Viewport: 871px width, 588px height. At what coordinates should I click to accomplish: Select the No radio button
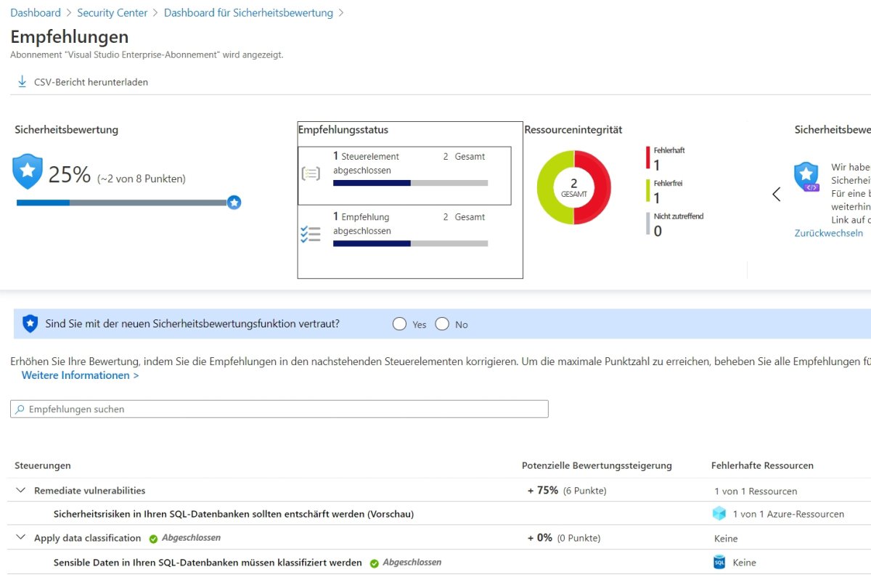[442, 324]
